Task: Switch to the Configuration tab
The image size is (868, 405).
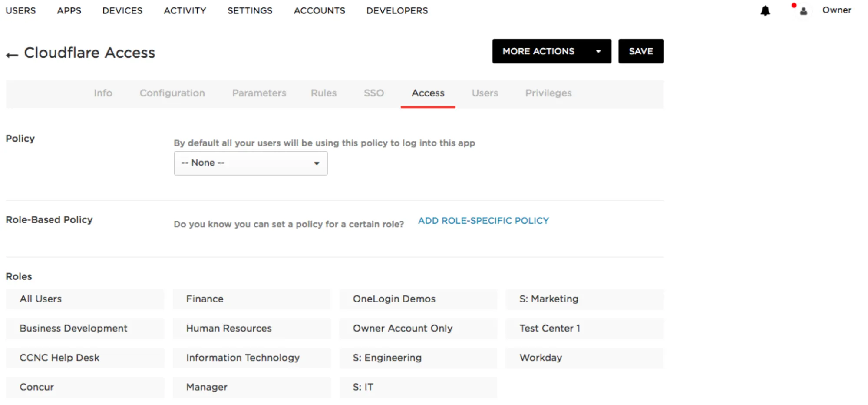Action: [172, 93]
